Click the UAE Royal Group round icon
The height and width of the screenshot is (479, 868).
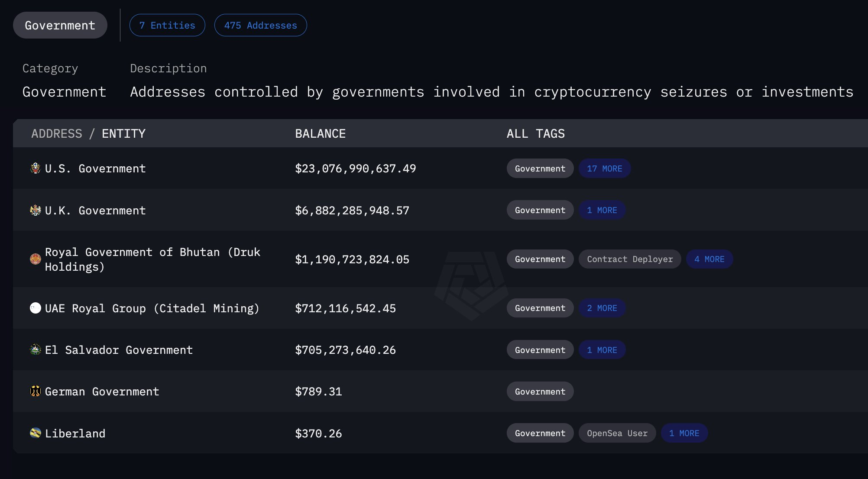pyautogui.click(x=36, y=308)
